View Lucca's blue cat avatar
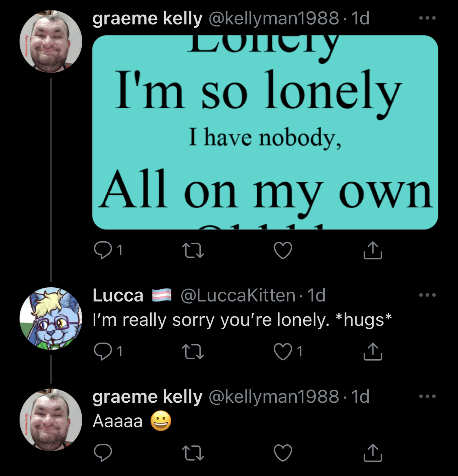 point(51,319)
